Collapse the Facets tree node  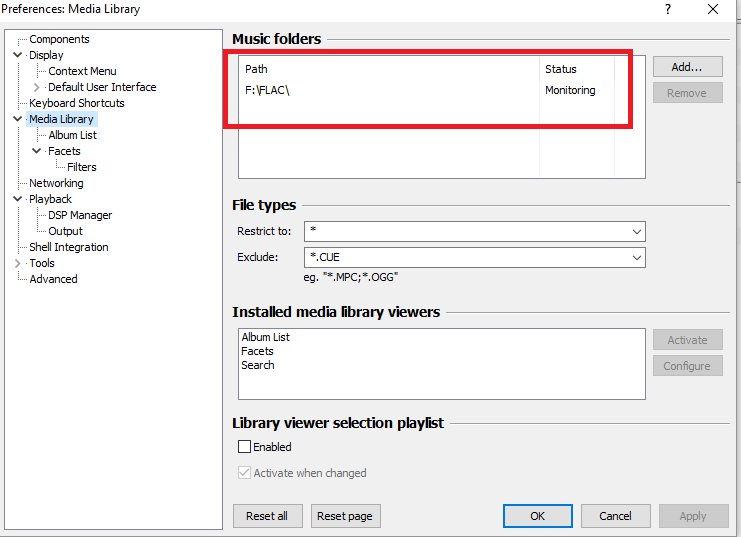pos(37,151)
